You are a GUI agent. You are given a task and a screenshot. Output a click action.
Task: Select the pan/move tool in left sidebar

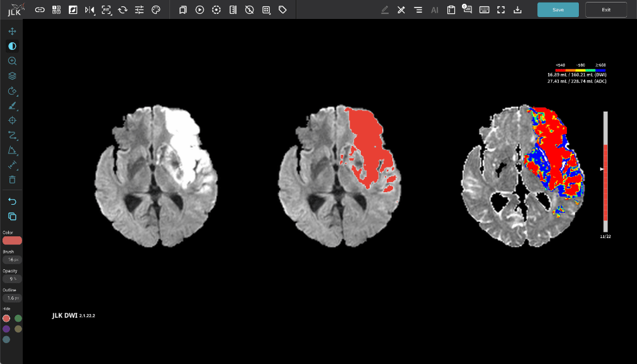pyautogui.click(x=12, y=31)
